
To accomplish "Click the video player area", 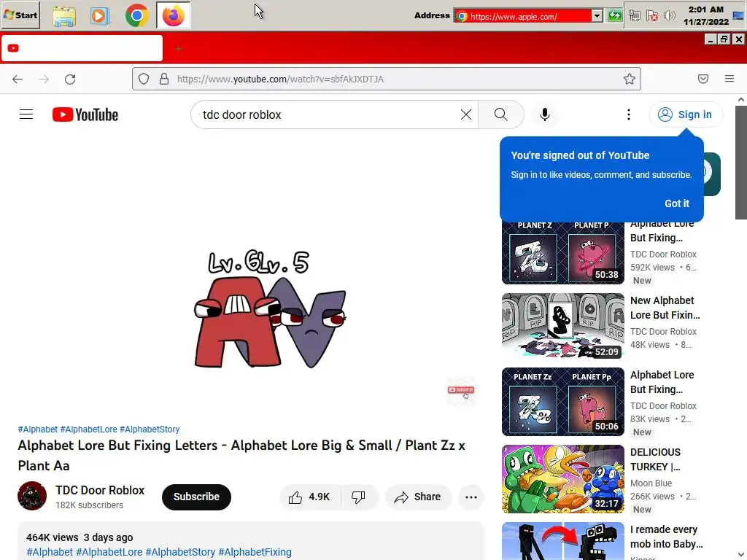I will point(251,278).
